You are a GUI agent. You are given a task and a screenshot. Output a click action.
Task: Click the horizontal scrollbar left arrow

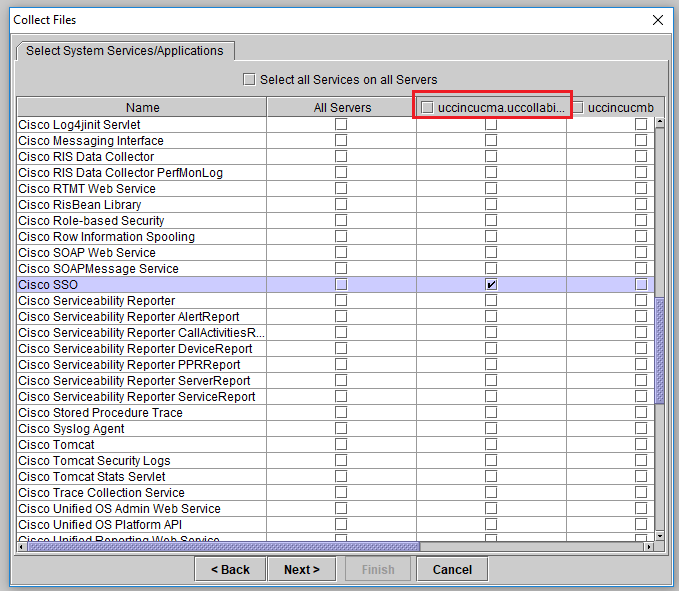tap(22, 547)
